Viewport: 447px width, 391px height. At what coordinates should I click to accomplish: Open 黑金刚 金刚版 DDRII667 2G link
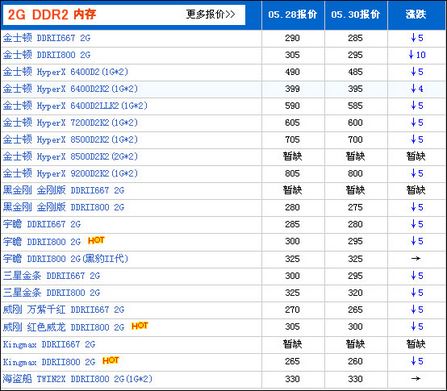coord(64,191)
